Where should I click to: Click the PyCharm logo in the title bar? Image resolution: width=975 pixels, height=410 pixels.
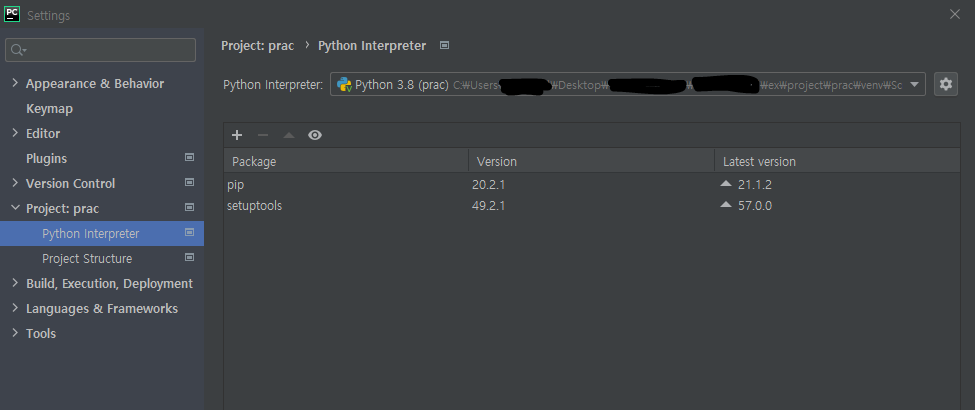point(13,15)
